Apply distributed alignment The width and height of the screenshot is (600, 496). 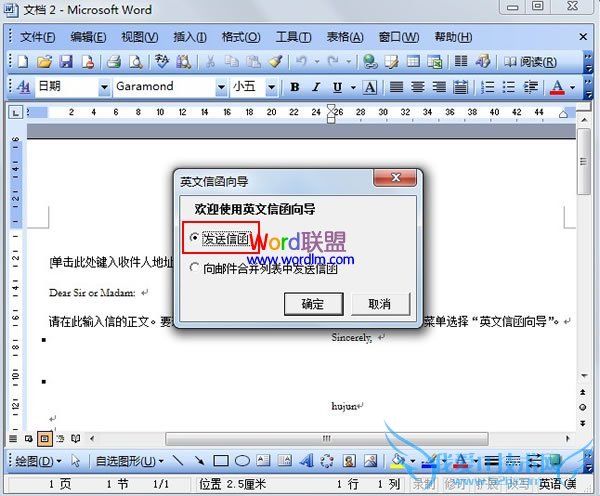461,87
